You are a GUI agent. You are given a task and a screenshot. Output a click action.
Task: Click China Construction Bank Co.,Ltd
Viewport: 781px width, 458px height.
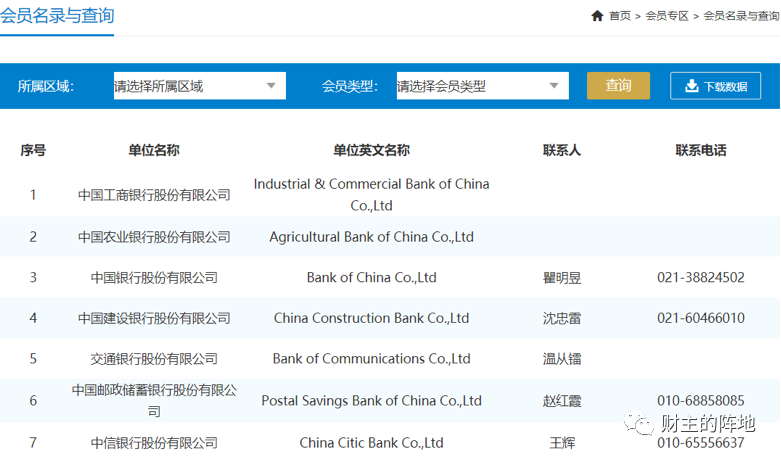[x=372, y=318]
